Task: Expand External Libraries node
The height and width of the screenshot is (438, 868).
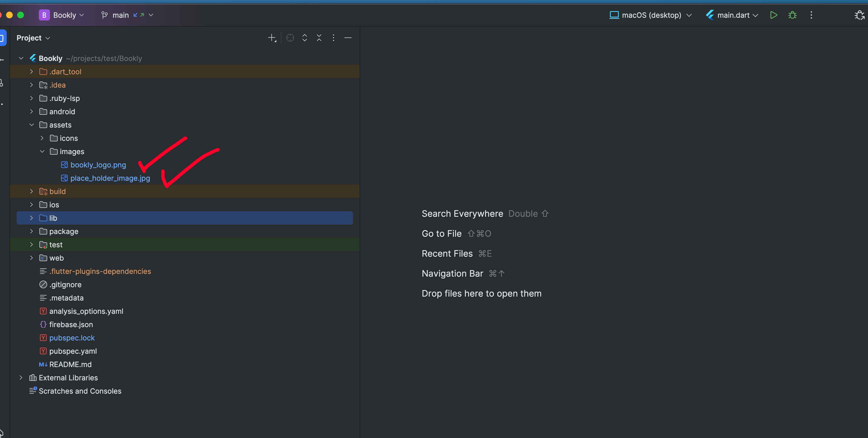Action: pyautogui.click(x=21, y=378)
